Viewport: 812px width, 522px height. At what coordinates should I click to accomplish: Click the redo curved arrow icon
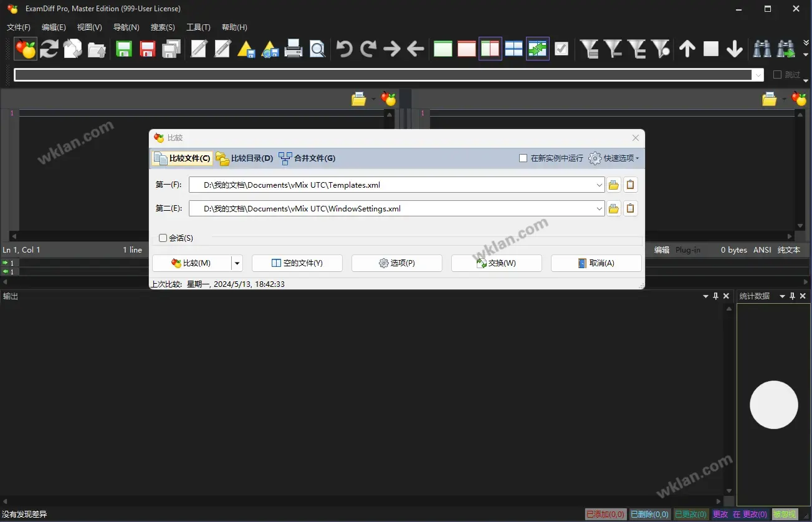[368, 49]
